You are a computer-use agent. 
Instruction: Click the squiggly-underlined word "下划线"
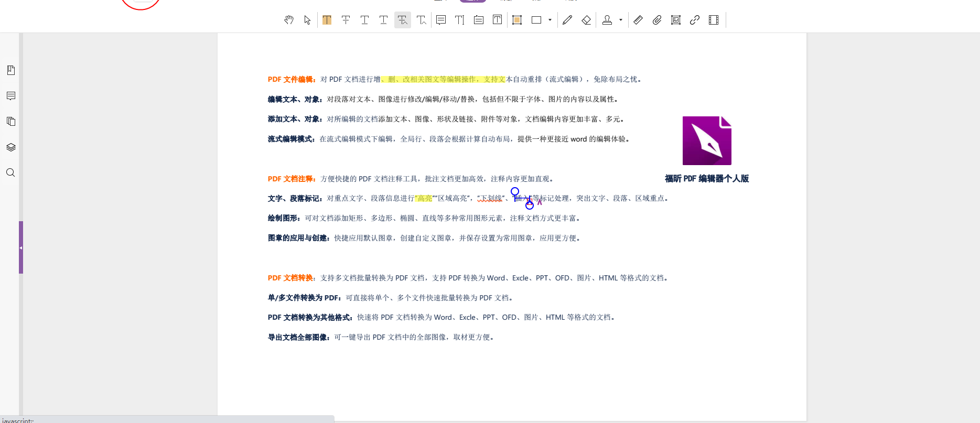coord(491,198)
